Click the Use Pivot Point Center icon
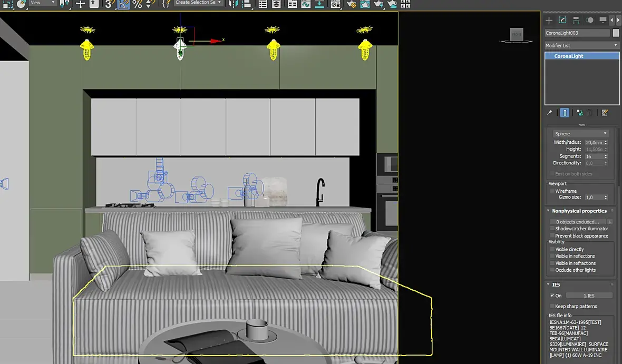This screenshot has width=622, height=364. (x=64, y=4)
